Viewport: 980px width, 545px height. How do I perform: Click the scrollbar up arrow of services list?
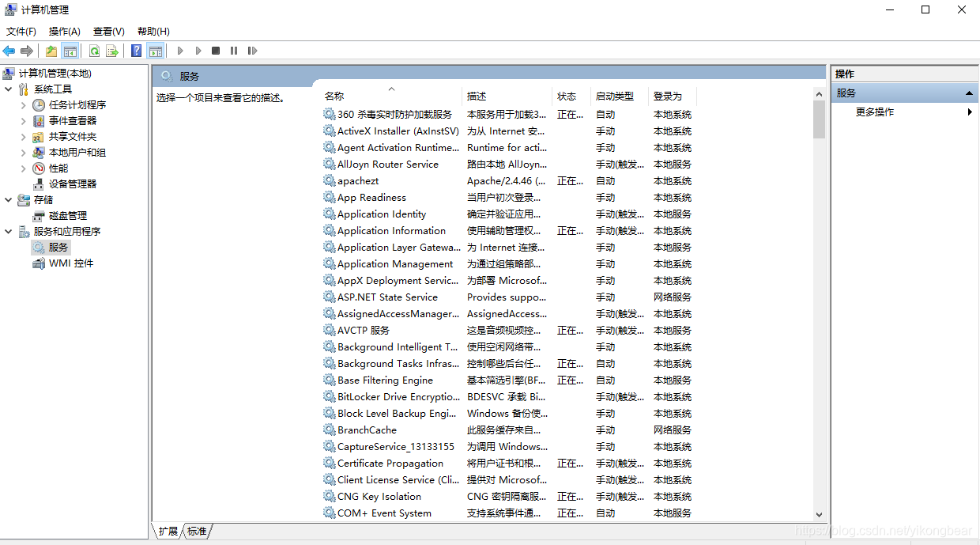819,94
